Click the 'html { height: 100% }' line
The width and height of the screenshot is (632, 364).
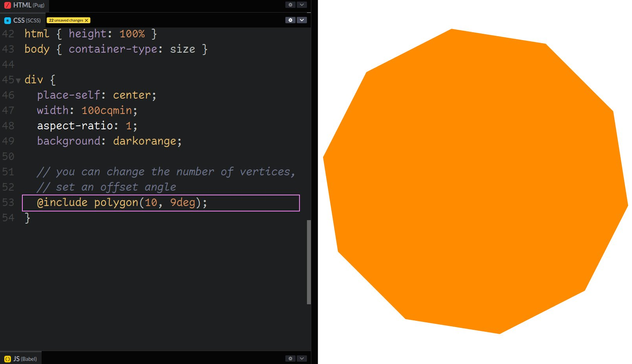point(91,34)
